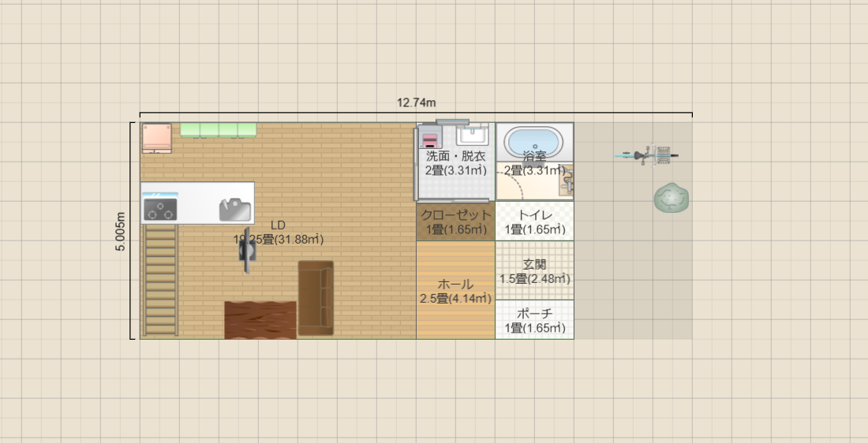Click the 洗面・脱衣 2畳 room label

click(x=455, y=163)
